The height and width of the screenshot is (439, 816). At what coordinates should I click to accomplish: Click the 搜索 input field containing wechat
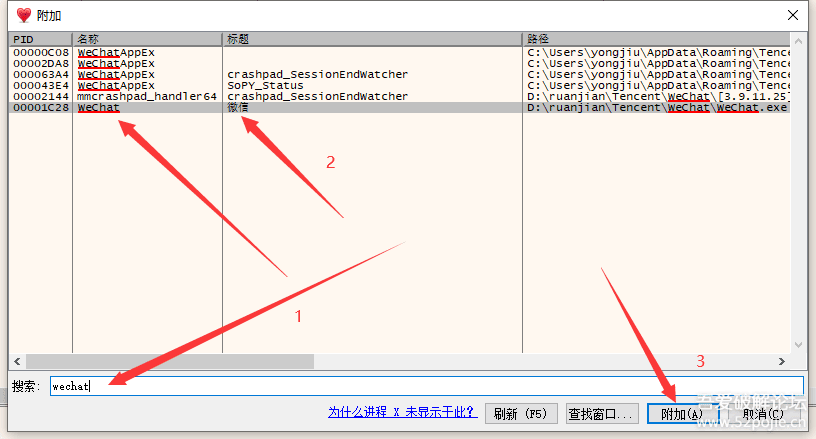[427, 386]
